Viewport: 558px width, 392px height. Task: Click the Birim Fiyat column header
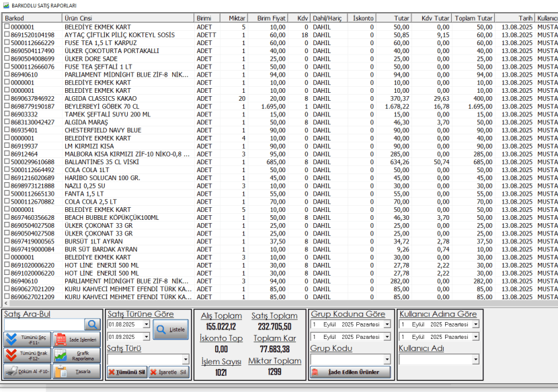coord(268,18)
